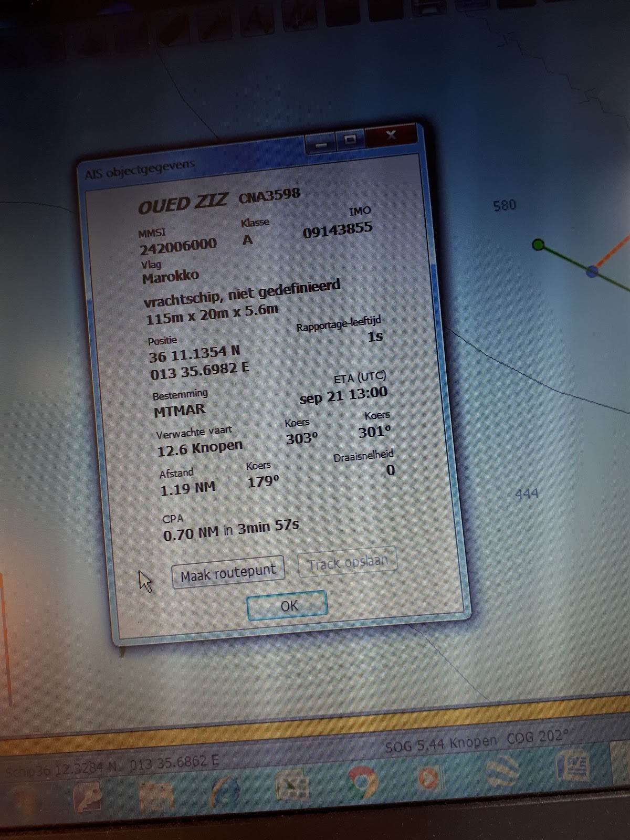The width and height of the screenshot is (630, 840).
Task: Click the Klasse value A
Action: 247,240
